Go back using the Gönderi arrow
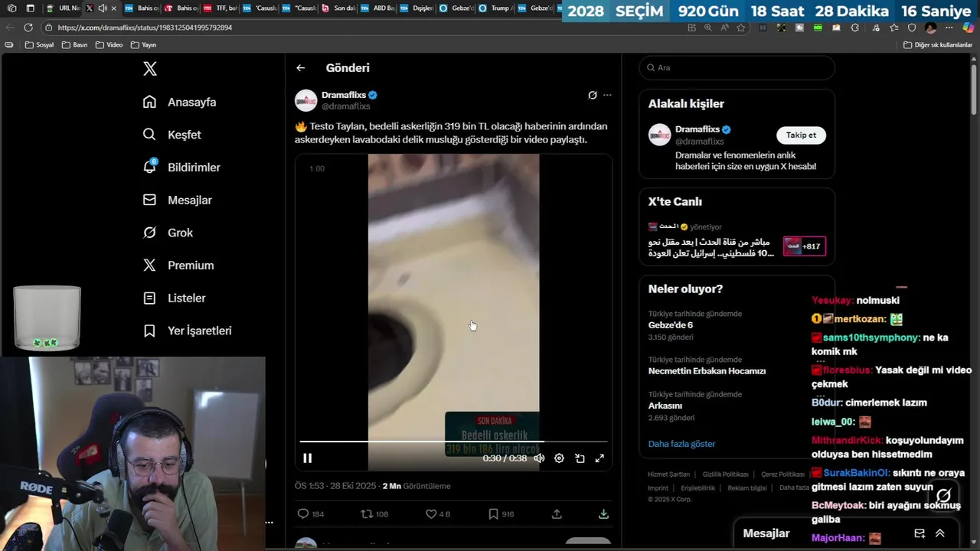The width and height of the screenshot is (980, 551). click(301, 68)
